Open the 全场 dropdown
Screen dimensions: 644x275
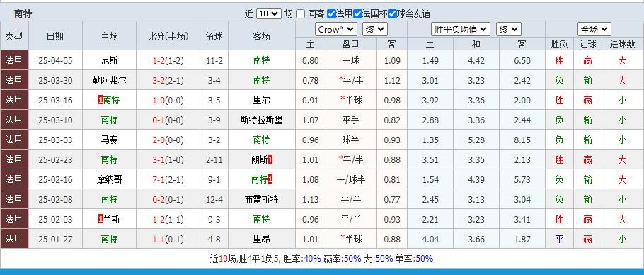pyautogui.click(x=594, y=29)
